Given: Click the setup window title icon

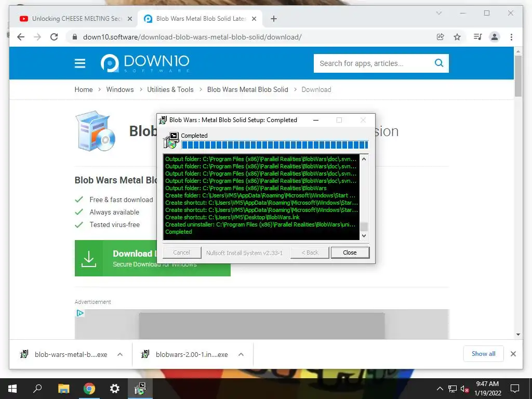Looking at the screenshot, I should pos(163,120).
